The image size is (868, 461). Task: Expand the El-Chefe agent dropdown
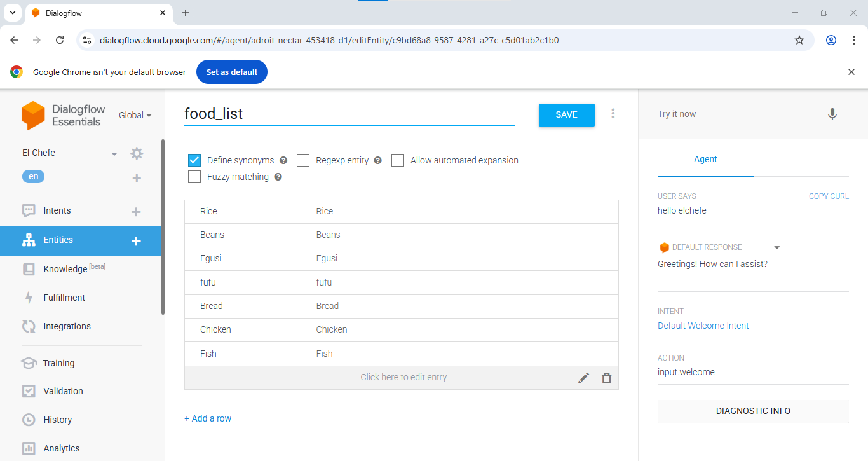(114, 153)
